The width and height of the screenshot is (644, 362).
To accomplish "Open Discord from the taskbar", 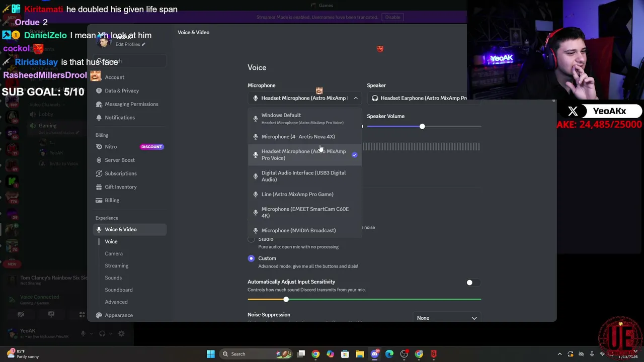I will 374,354.
